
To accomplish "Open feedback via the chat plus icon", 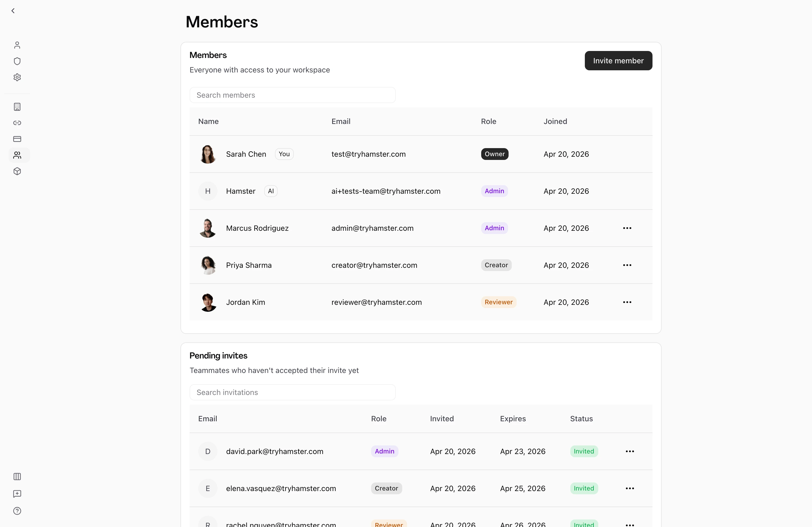I will click(17, 494).
